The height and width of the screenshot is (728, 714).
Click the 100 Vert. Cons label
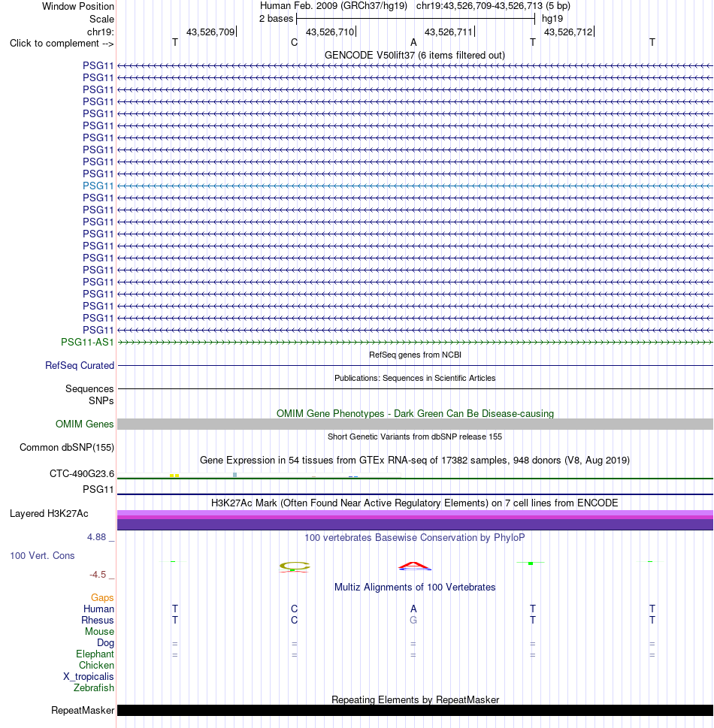click(x=42, y=556)
